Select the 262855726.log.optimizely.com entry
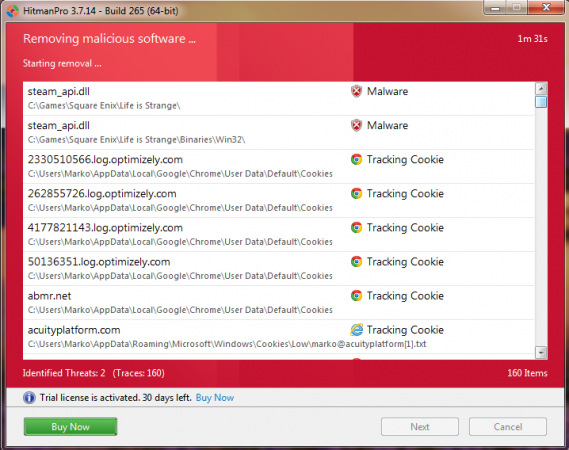The width and height of the screenshot is (569, 450). pyautogui.click(x=278, y=201)
